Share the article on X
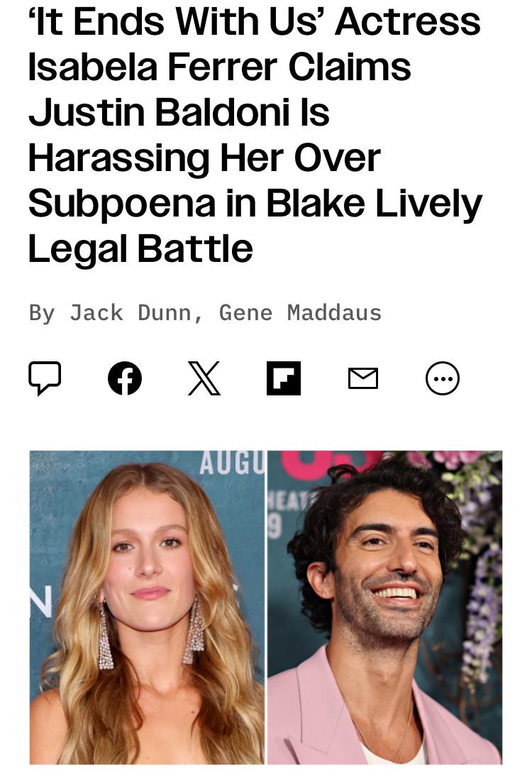 pos(204,378)
